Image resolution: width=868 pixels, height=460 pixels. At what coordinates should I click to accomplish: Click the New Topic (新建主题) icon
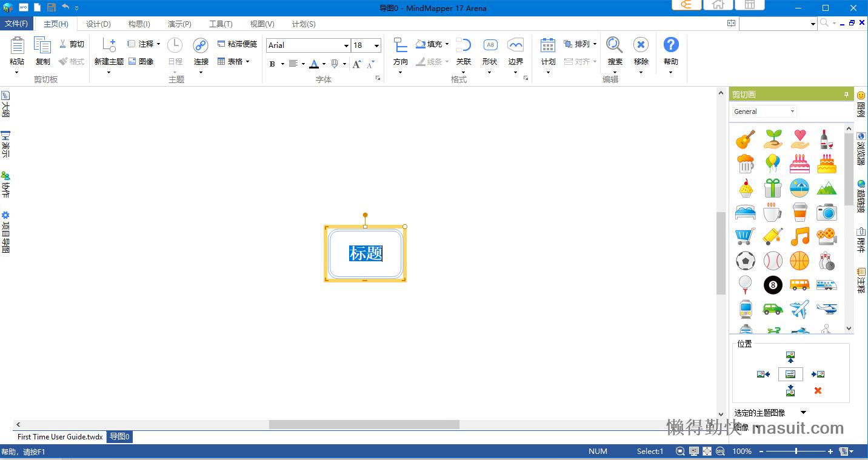point(109,45)
